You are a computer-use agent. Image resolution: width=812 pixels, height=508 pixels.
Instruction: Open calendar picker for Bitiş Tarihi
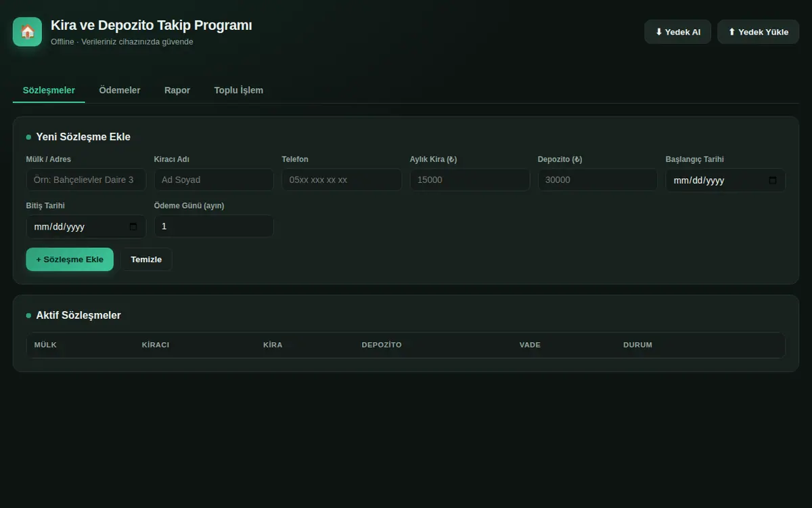point(133,227)
